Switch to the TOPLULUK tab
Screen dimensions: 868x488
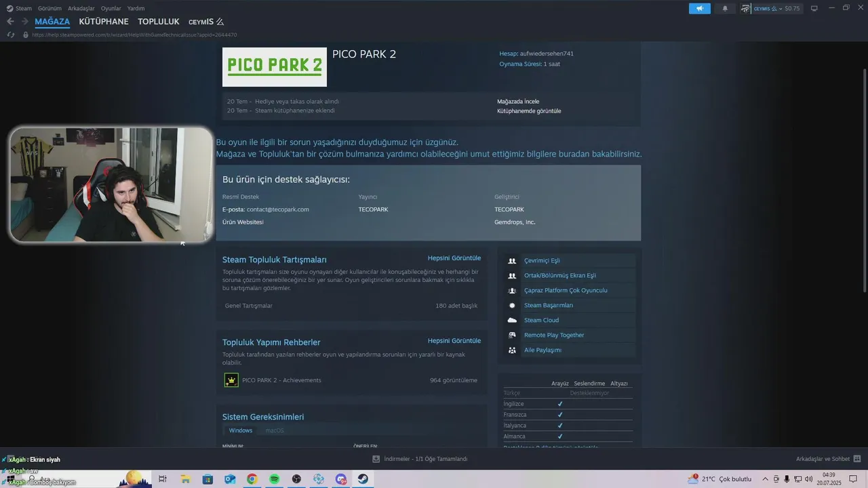point(159,22)
